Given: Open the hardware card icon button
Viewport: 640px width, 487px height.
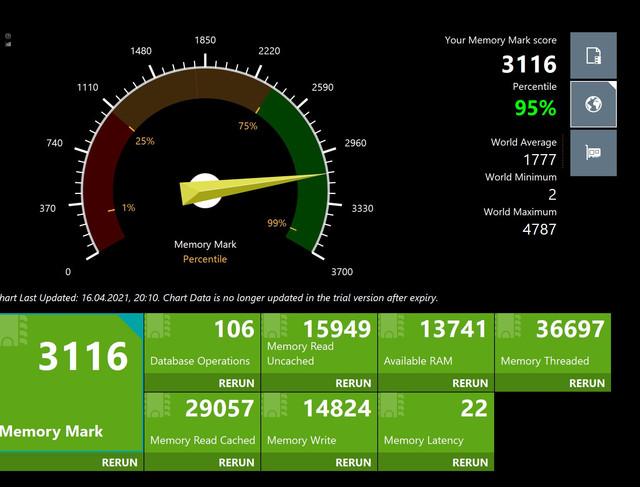Looking at the screenshot, I should (x=593, y=153).
